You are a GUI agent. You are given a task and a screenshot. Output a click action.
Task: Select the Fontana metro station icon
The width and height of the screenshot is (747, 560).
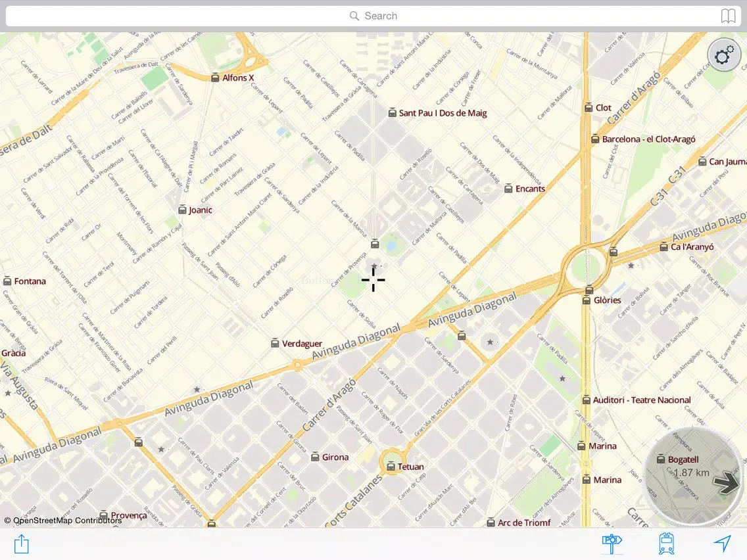(x=8, y=281)
